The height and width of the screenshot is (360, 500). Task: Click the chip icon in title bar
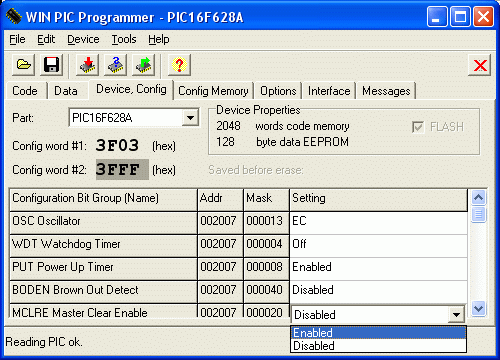(x=14, y=16)
